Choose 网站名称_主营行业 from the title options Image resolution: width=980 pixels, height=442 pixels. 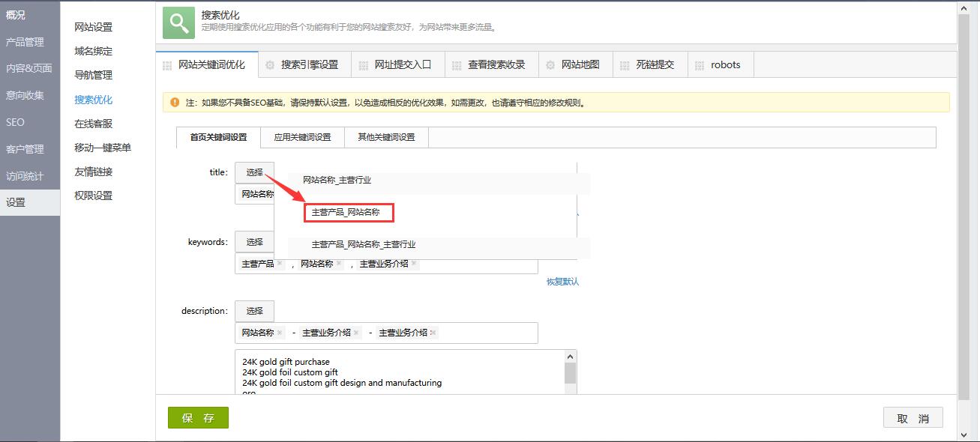(x=337, y=181)
